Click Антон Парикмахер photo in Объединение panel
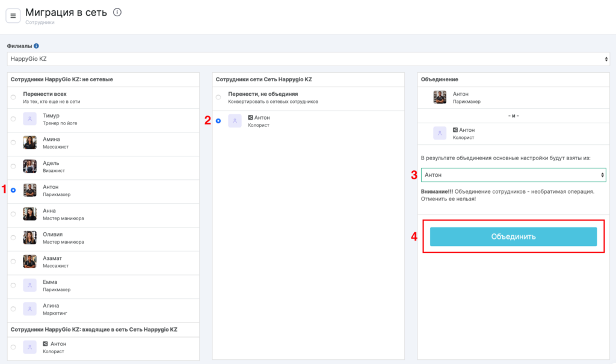 click(x=440, y=97)
